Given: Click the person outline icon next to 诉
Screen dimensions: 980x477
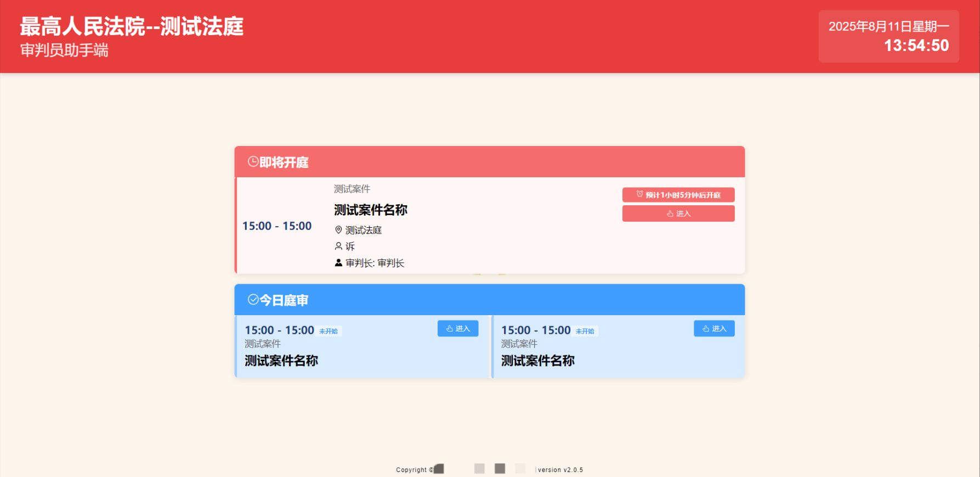Looking at the screenshot, I should click(x=338, y=246).
